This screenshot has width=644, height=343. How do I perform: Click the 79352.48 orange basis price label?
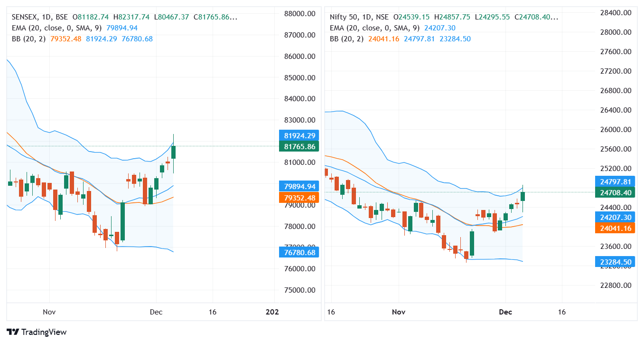pos(299,198)
